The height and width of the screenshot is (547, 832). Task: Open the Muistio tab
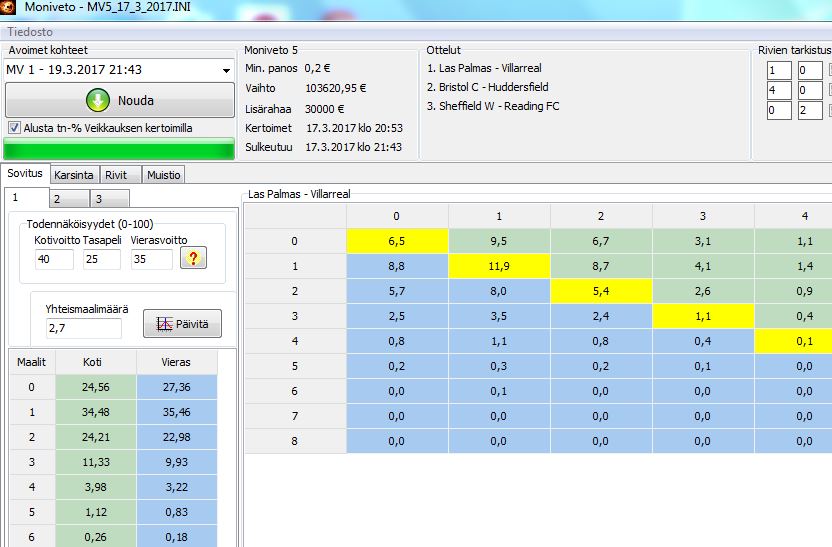[164, 175]
